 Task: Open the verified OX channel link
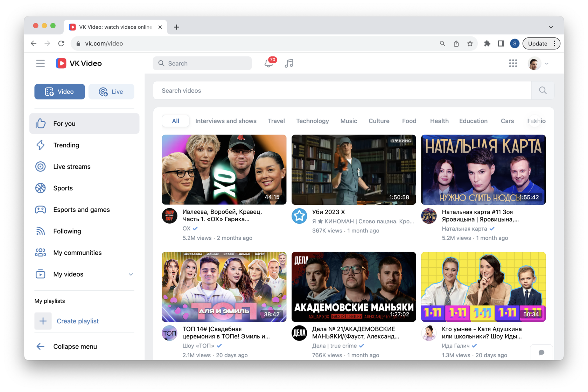point(186,228)
